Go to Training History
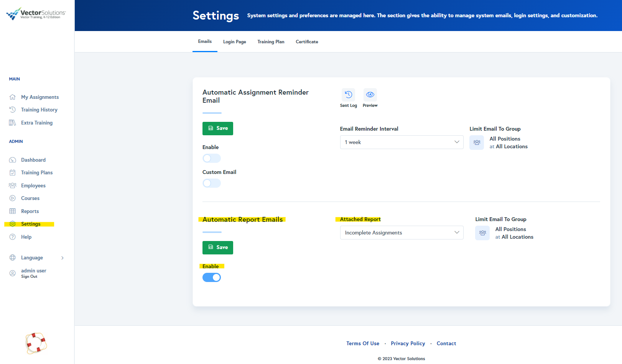Image resolution: width=622 pixels, height=364 pixels. 38,110
